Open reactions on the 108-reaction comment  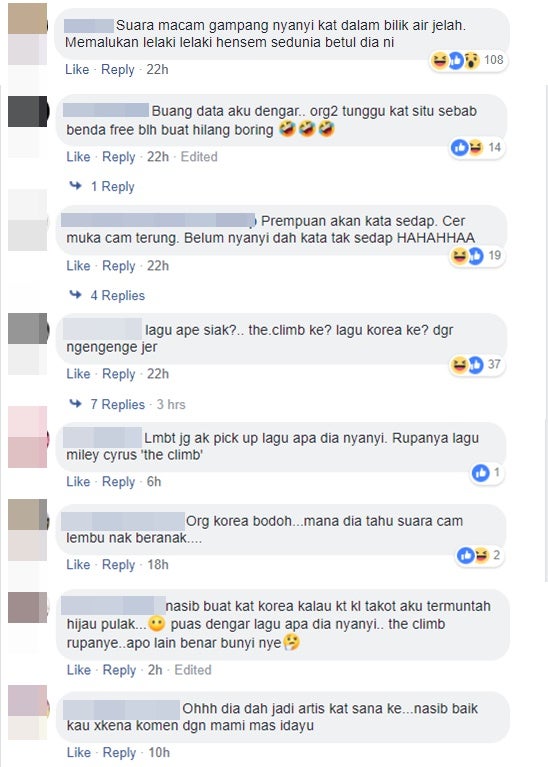(x=468, y=60)
